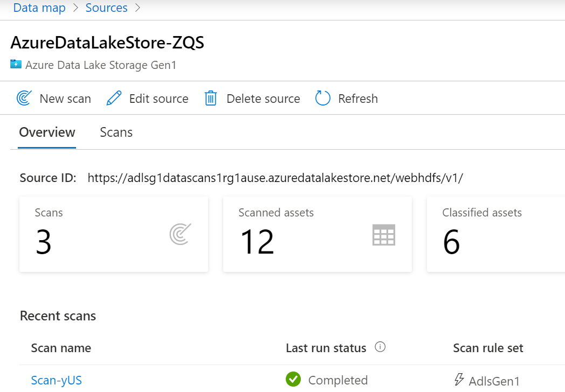Click the Last run status info icon
The width and height of the screenshot is (565, 392).
[380, 347]
